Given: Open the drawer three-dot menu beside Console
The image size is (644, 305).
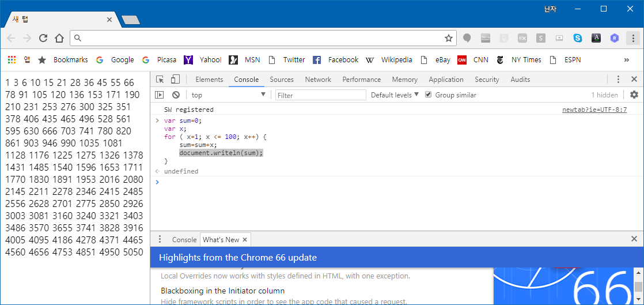Looking at the screenshot, I should (160, 239).
